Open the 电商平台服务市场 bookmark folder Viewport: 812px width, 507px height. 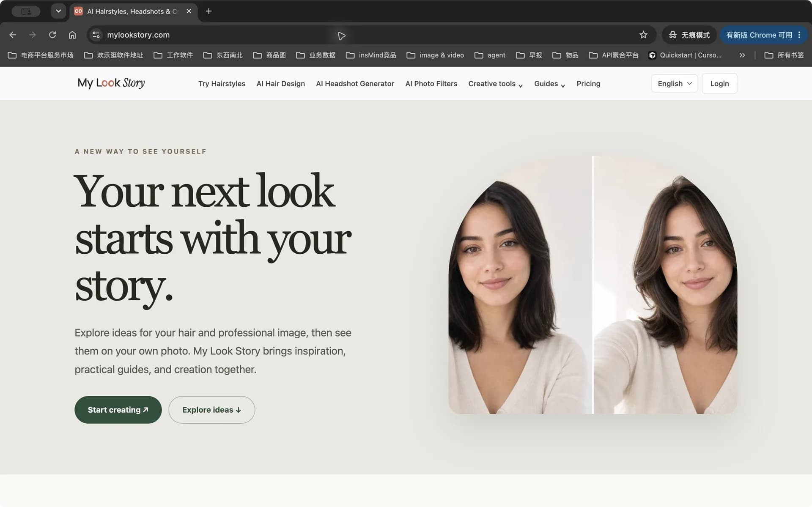(41, 55)
